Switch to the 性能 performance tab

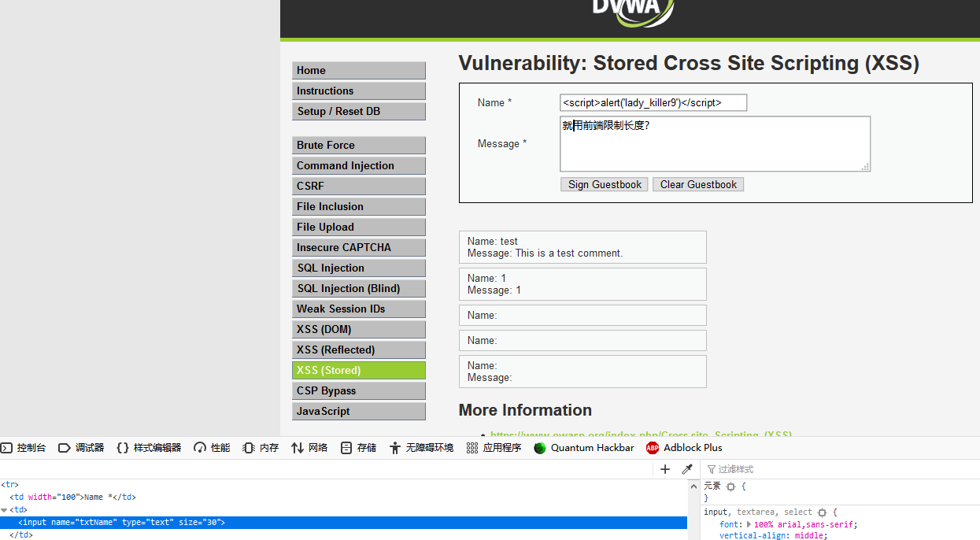tap(212, 448)
